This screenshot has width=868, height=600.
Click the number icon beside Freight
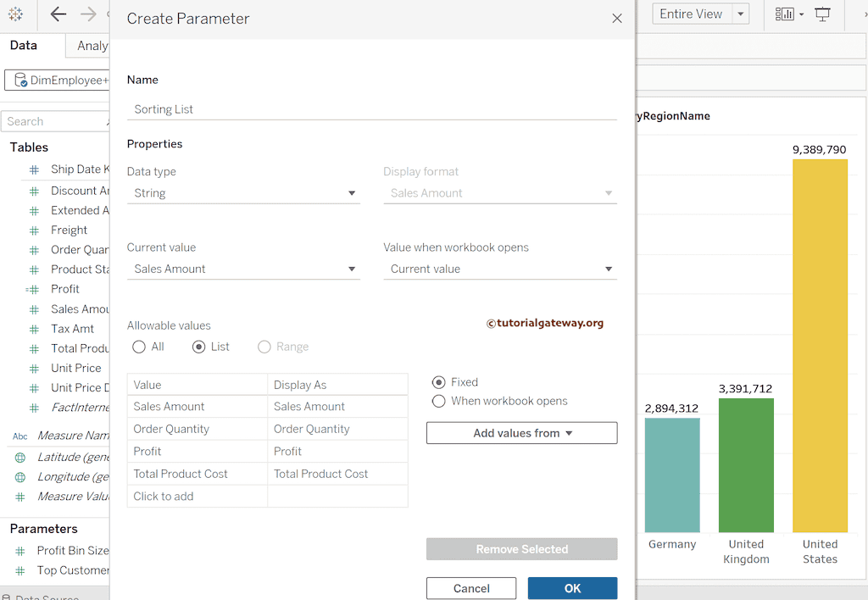[34, 231]
